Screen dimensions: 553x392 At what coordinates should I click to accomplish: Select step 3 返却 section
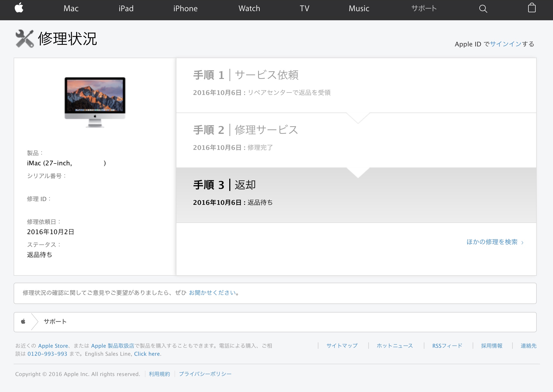pyautogui.click(x=224, y=185)
